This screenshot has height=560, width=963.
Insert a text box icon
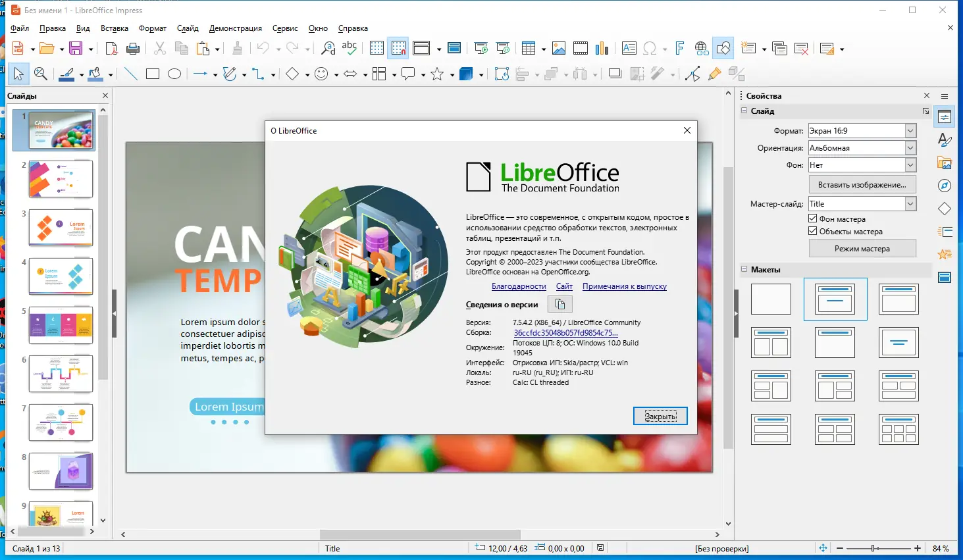pyautogui.click(x=629, y=48)
